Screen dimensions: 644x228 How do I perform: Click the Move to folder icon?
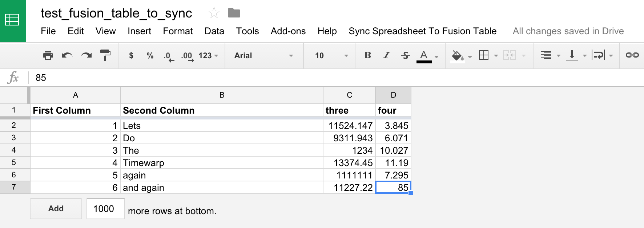[234, 13]
